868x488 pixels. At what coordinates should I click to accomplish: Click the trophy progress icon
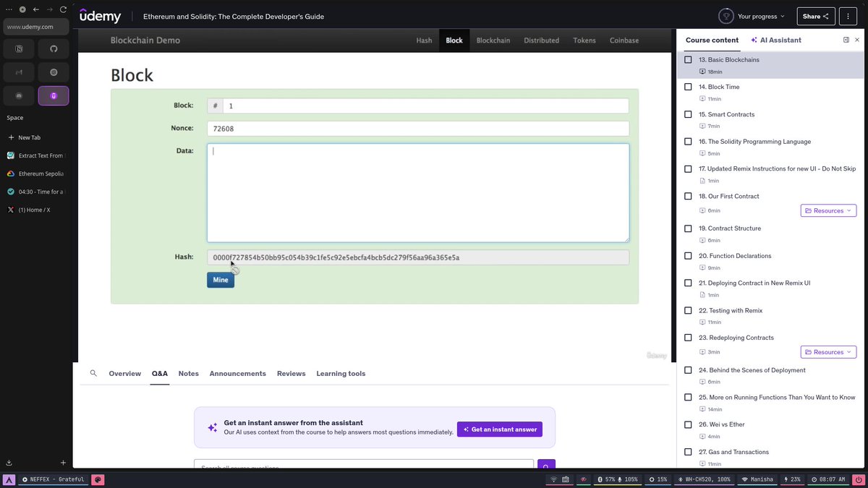(x=726, y=16)
